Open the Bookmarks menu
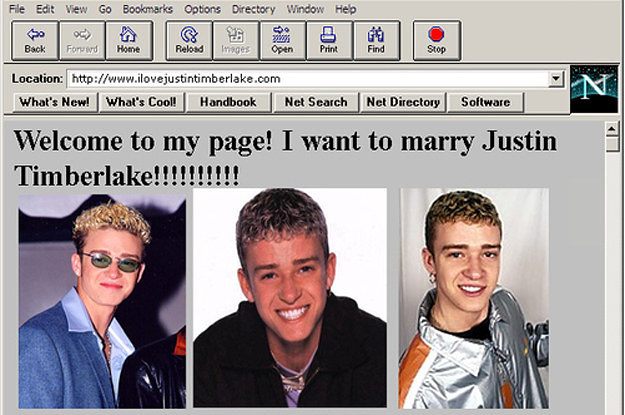 pos(147,9)
